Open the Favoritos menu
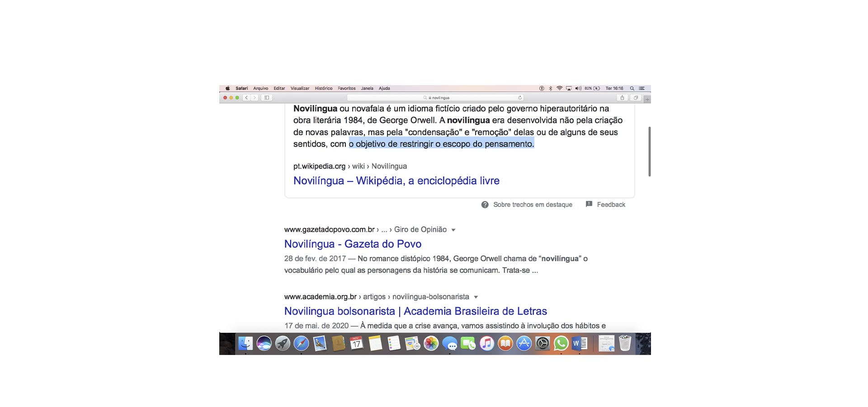The height and width of the screenshot is (407, 868). [x=347, y=89]
